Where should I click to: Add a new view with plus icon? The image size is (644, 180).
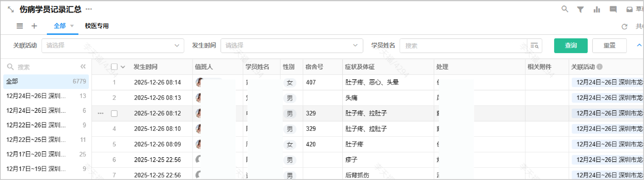pos(34,26)
